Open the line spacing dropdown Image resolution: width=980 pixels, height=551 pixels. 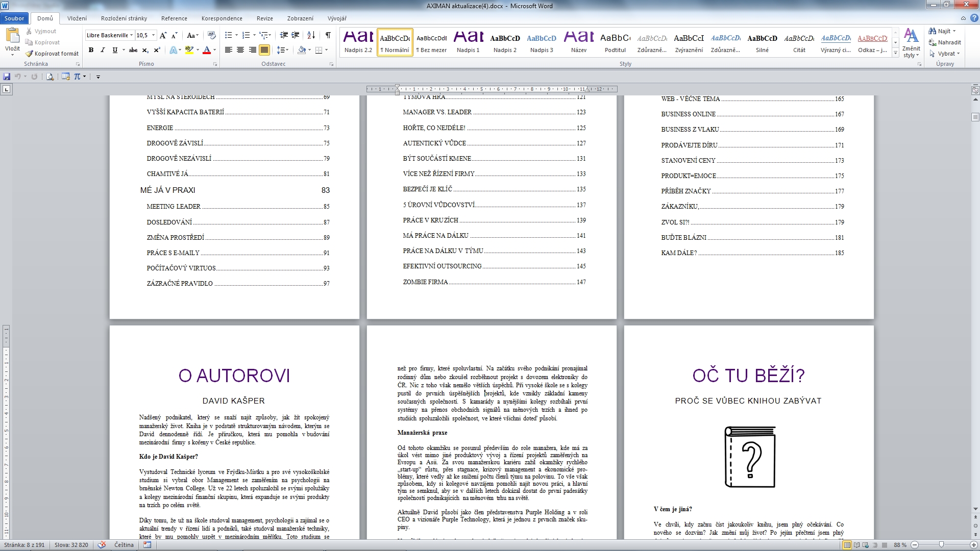(283, 50)
